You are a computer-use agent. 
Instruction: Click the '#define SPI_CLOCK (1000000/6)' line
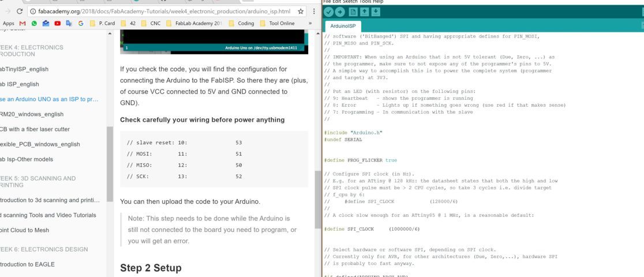[372, 229]
